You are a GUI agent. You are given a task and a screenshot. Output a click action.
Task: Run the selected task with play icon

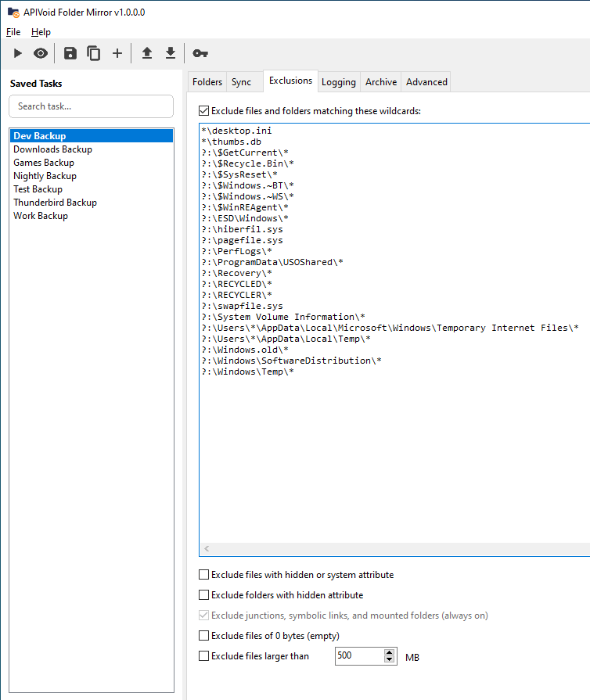click(17, 53)
